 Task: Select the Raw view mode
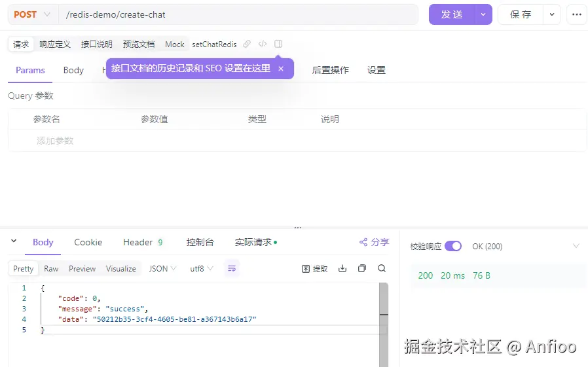pyautogui.click(x=51, y=268)
